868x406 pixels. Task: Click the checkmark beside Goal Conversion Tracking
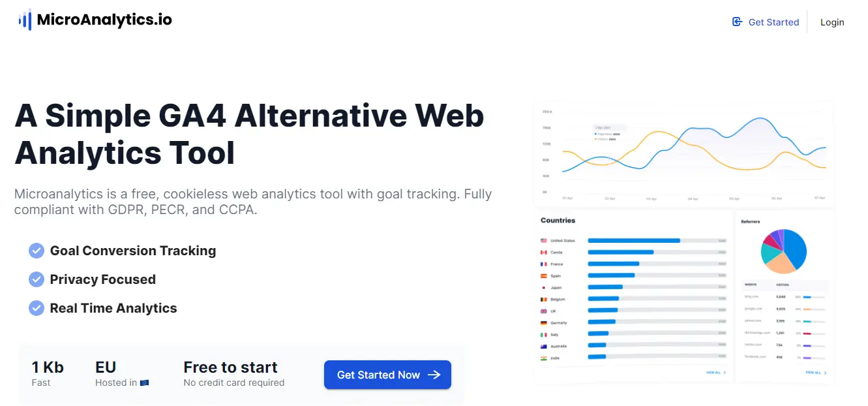[36, 251]
